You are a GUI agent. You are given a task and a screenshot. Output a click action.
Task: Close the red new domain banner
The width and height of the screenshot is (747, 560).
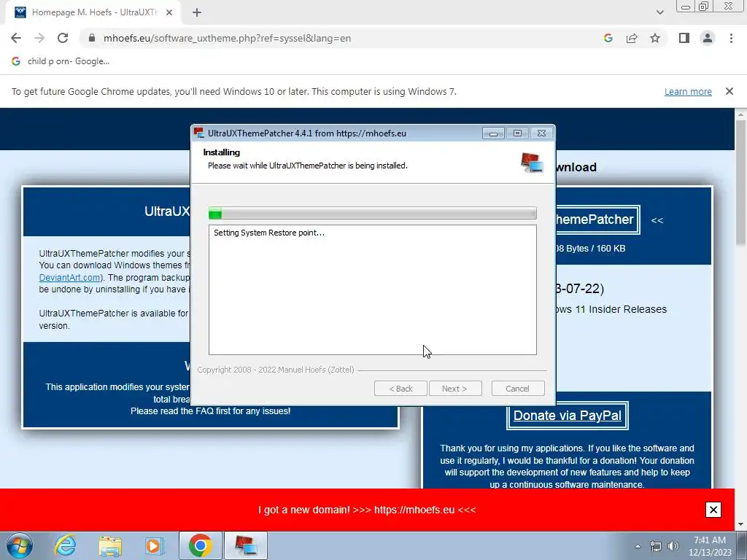(x=713, y=510)
